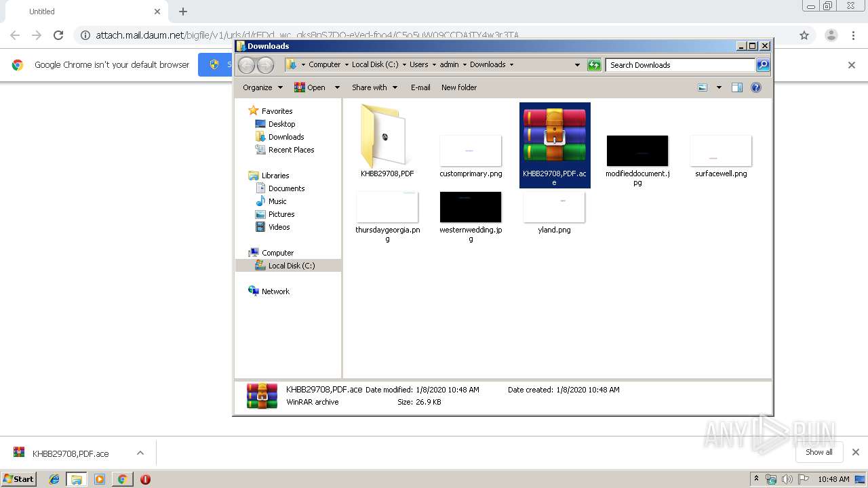Bookmark this page star icon
Viewport: 868px width, 488px height.
tap(804, 35)
